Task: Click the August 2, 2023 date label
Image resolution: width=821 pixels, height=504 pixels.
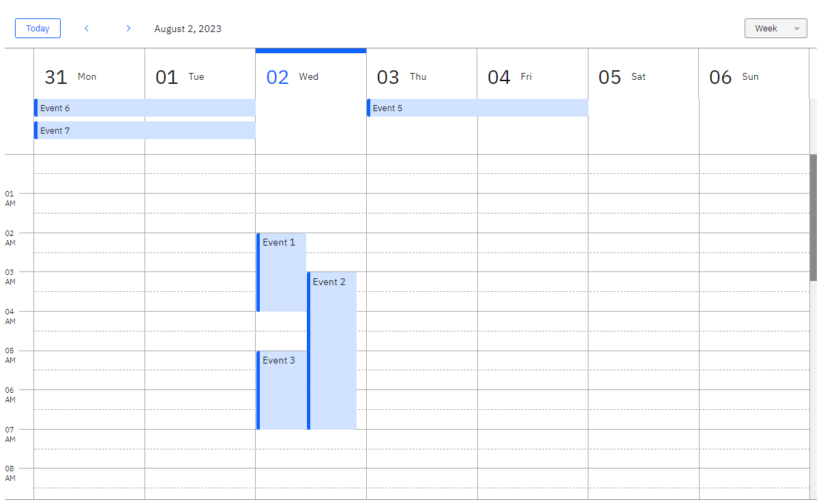Action: pyautogui.click(x=188, y=29)
